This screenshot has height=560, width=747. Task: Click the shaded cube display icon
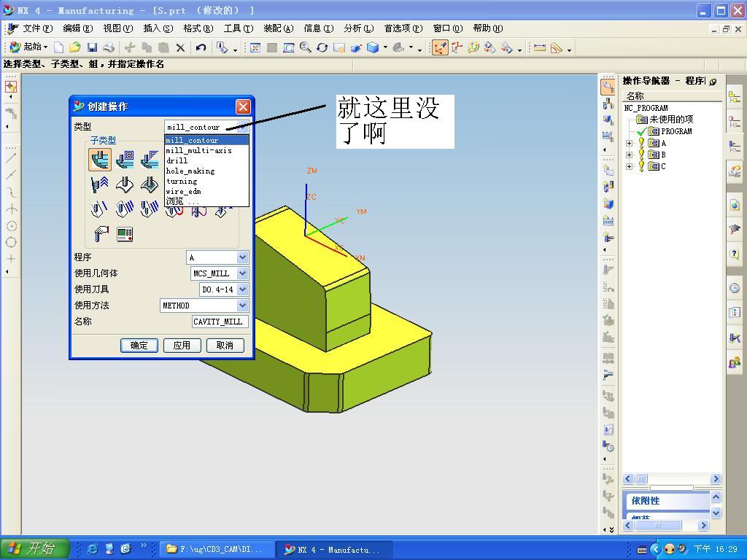(x=373, y=47)
